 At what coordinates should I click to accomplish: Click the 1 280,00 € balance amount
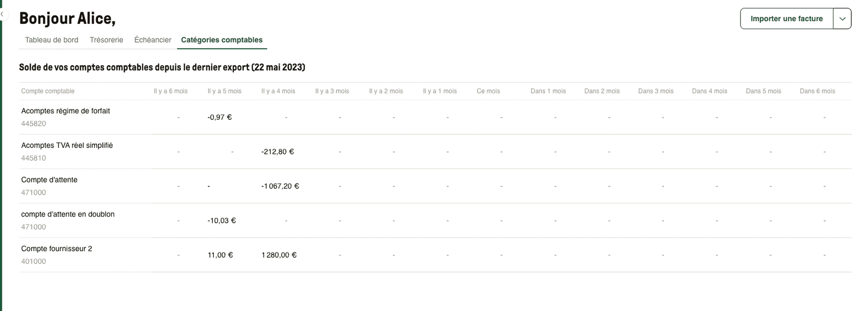[279, 254]
